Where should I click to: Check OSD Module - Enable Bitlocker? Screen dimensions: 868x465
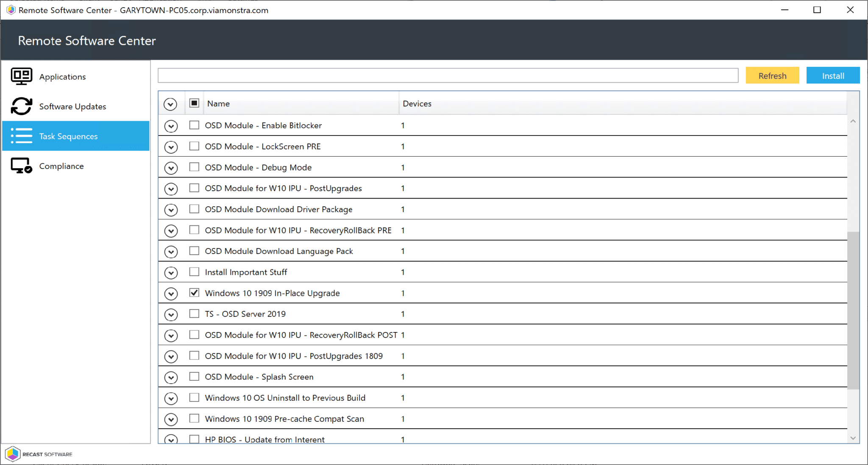[x=194, y=125]
